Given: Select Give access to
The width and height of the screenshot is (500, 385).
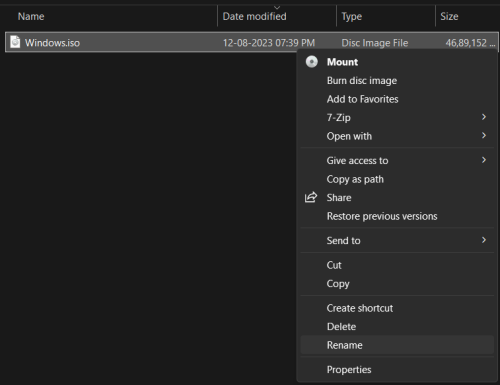Looking at the screenshot, I should click(x=397, y=161).
